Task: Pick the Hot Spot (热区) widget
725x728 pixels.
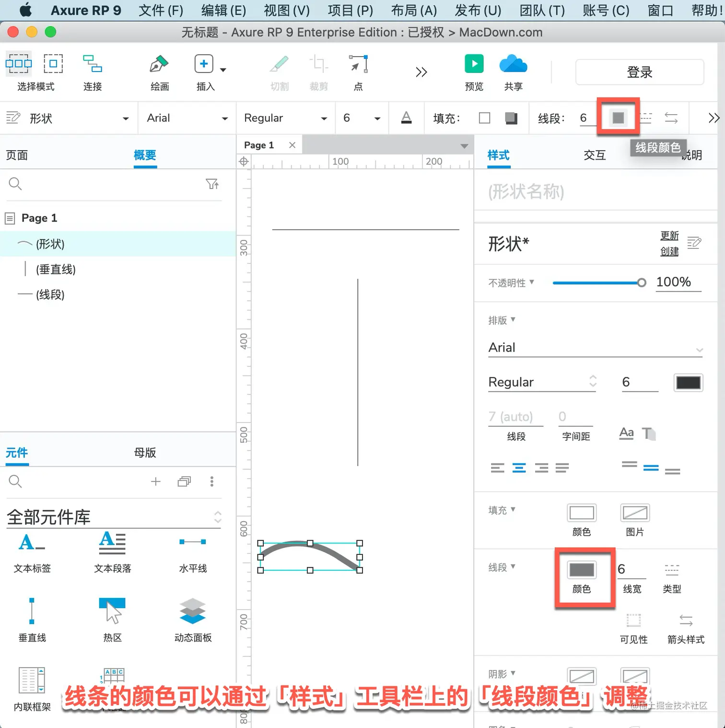Action: [113, 620]
